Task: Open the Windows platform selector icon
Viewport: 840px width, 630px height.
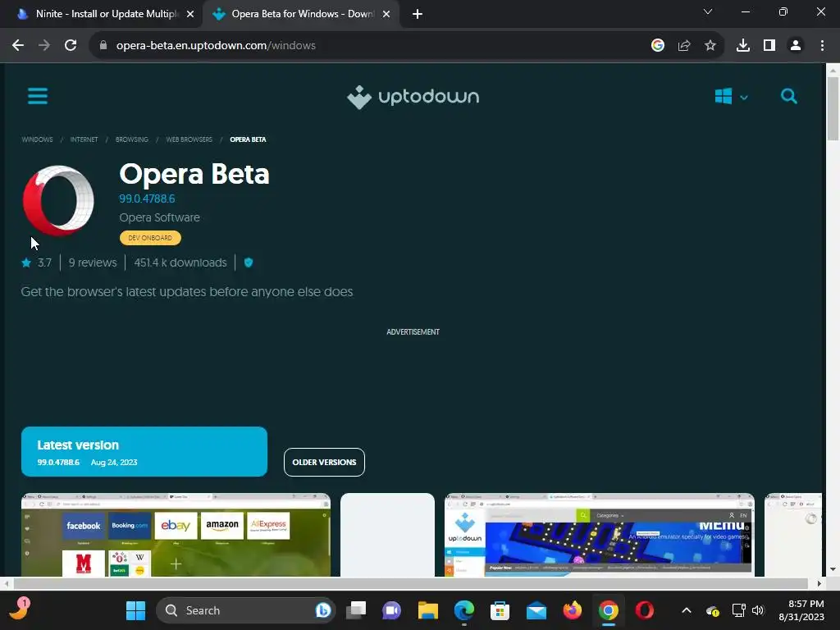Action: point(724,97)
